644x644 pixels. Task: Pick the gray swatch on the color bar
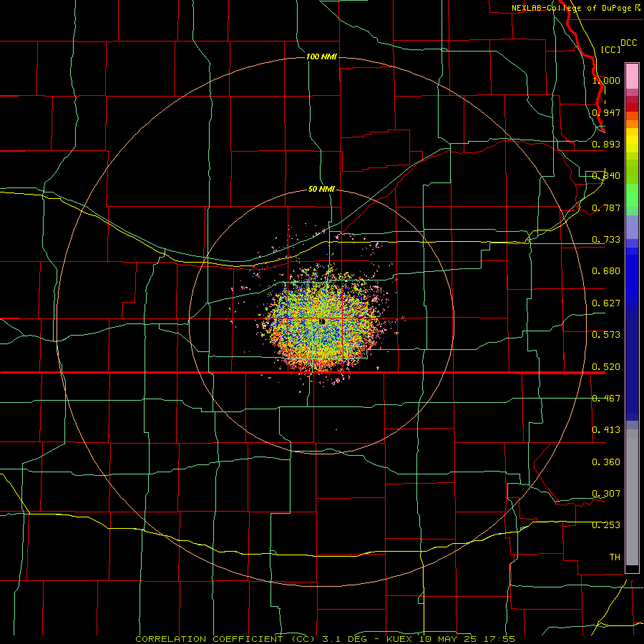pos(632,497)
